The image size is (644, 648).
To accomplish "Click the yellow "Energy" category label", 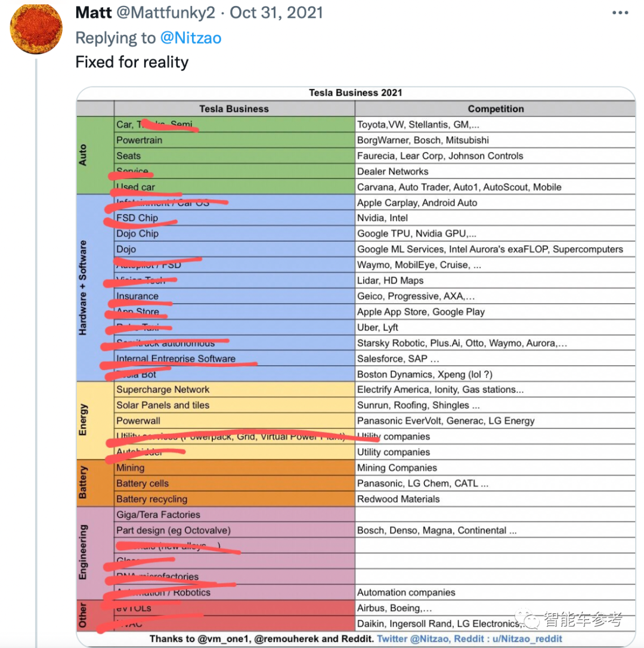I will tap(83, 419).
